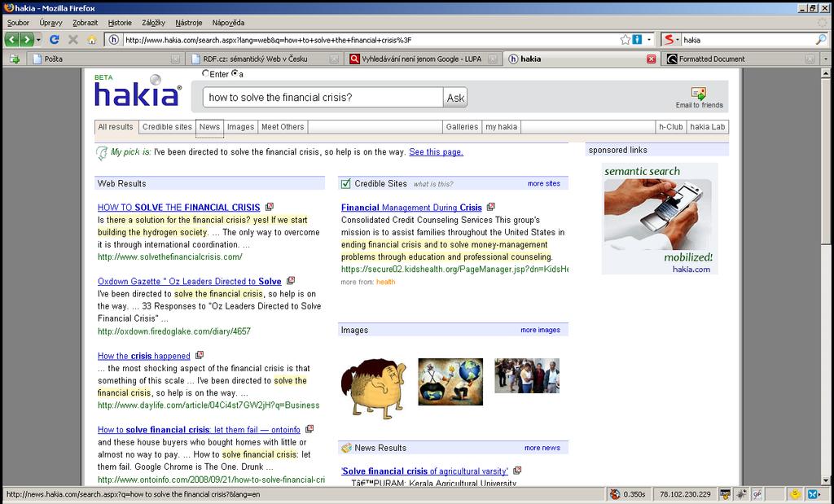This screenshot has width=834, height=504.
Task: Click the Ask button
Action: [455, 97]
